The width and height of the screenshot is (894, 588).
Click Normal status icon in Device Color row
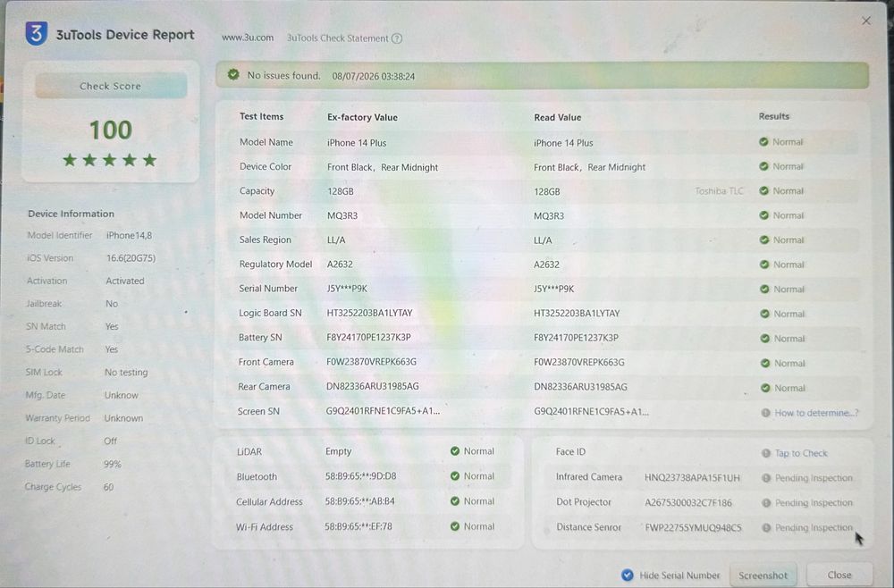(x=764, y=166)
